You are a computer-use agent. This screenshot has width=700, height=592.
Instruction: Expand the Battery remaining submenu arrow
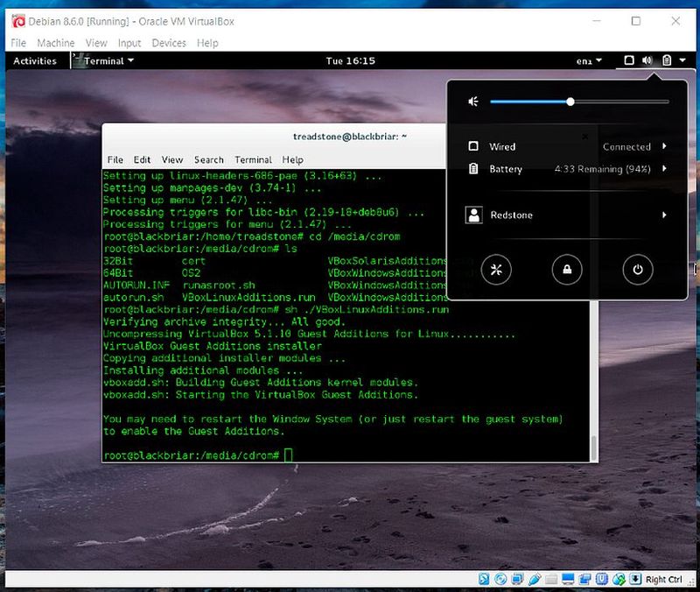pos(664,168)
